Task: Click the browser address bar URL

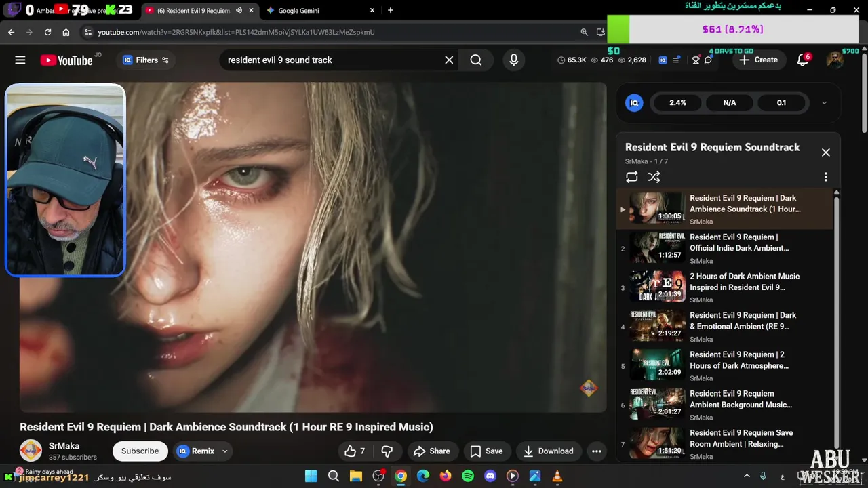Action: point(236,32)
